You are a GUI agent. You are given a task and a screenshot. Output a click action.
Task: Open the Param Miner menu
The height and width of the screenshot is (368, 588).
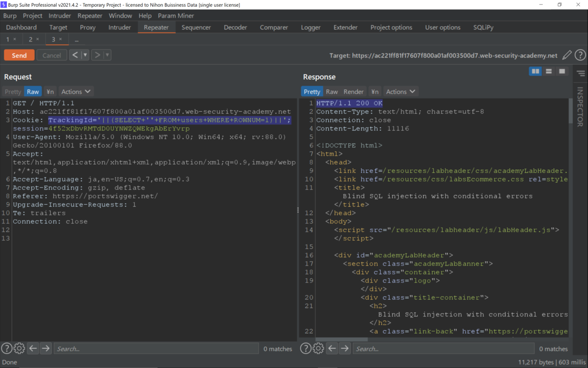click(176, 16)
